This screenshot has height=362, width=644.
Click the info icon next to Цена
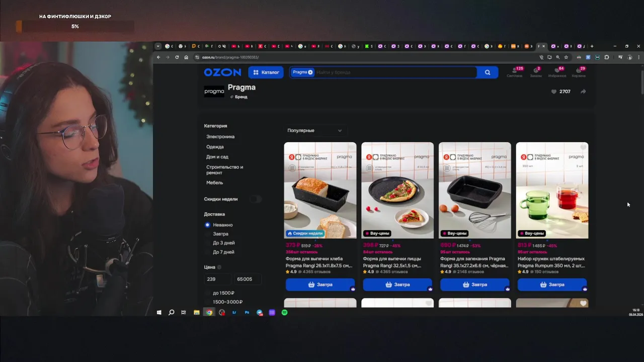coord(219,267)
